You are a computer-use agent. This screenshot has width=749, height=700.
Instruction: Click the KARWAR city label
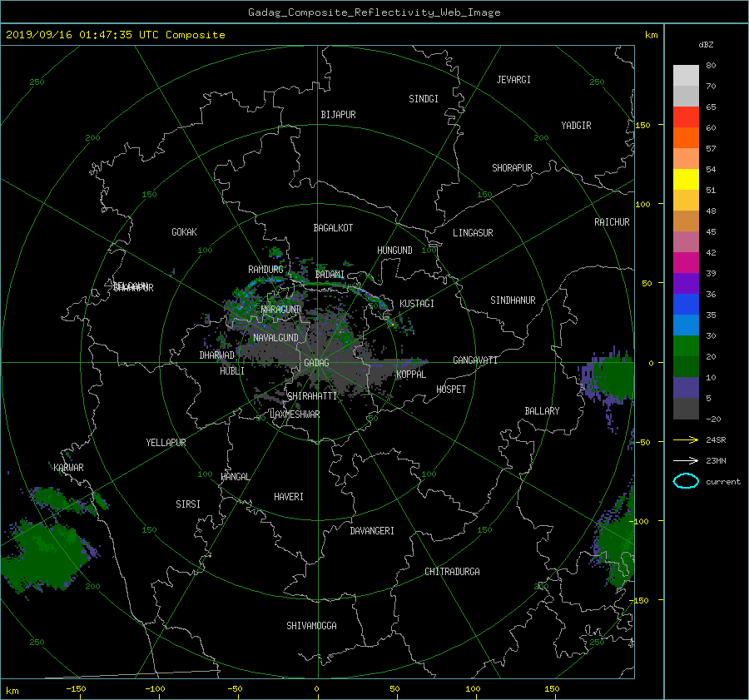click(68, 468)
